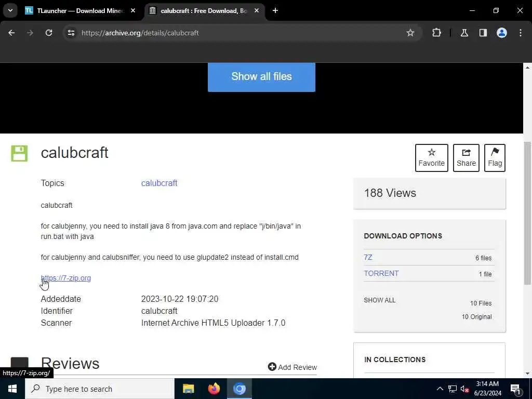The image size is (532, 399).
Task: Open the calubcraft topic link
Action: [159, 183]
